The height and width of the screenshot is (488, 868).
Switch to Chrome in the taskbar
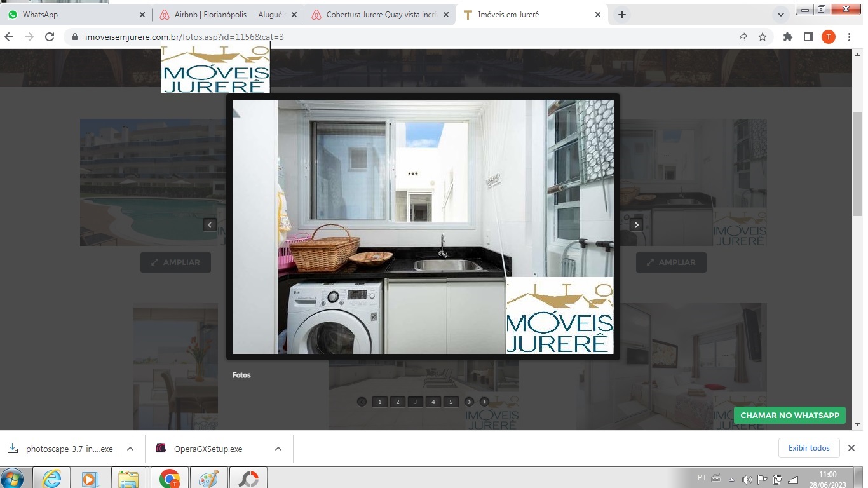(x=170, y=478)
